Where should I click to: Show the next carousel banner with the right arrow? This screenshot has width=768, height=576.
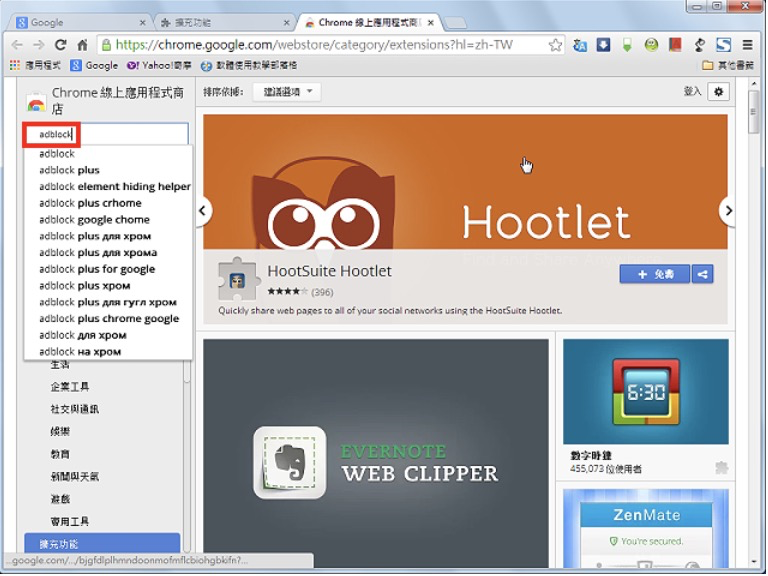click(728, 211)
